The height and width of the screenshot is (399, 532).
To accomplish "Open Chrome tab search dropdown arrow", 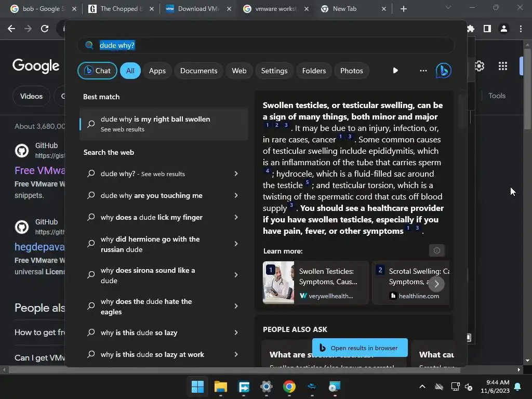I will [448, 7].
